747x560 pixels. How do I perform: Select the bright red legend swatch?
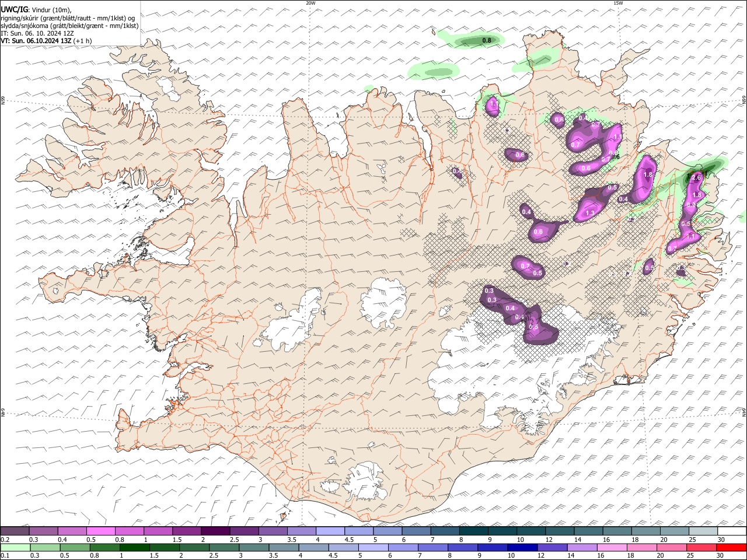pos(732,547)
